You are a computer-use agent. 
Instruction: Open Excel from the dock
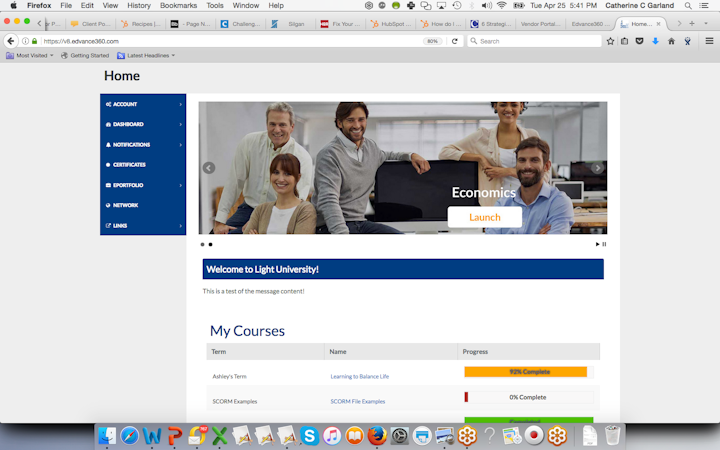219,435
